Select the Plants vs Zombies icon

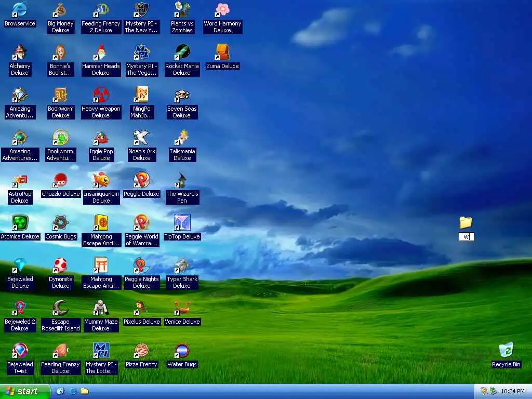tap(182, 10)
